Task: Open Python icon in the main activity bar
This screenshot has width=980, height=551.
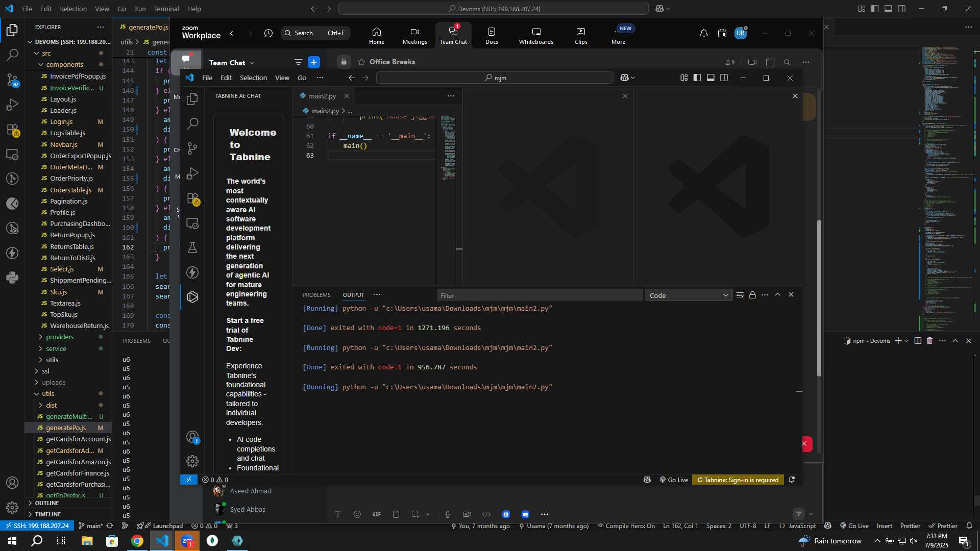Action: (12, 278)
